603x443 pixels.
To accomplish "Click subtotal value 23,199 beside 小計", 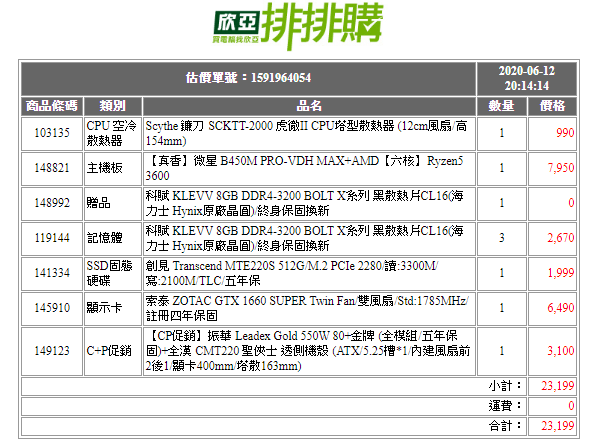I will tap(558, 386).
